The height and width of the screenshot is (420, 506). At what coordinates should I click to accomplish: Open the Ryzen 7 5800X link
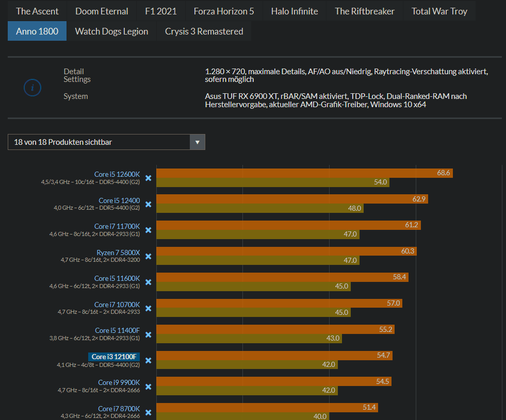(x=118, y=253)
